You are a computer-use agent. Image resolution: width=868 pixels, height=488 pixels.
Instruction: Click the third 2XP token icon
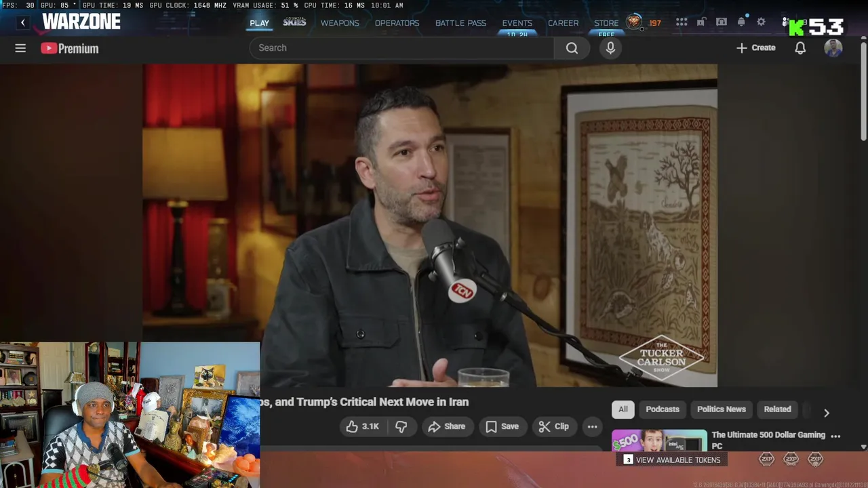point(815,459)
